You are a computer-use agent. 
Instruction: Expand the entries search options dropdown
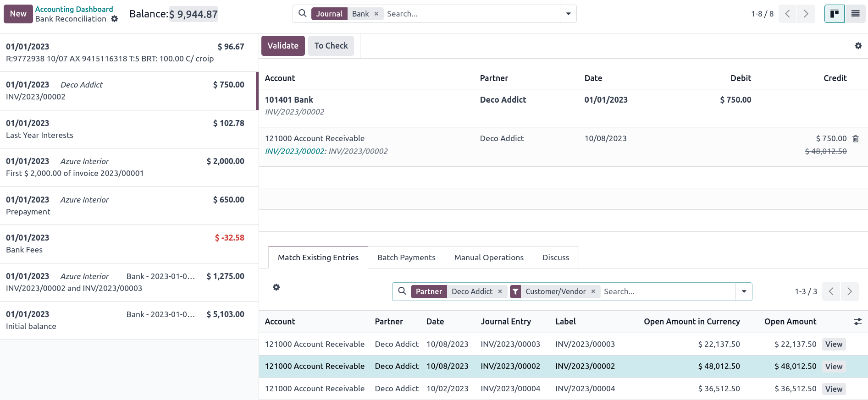[744, 291]
